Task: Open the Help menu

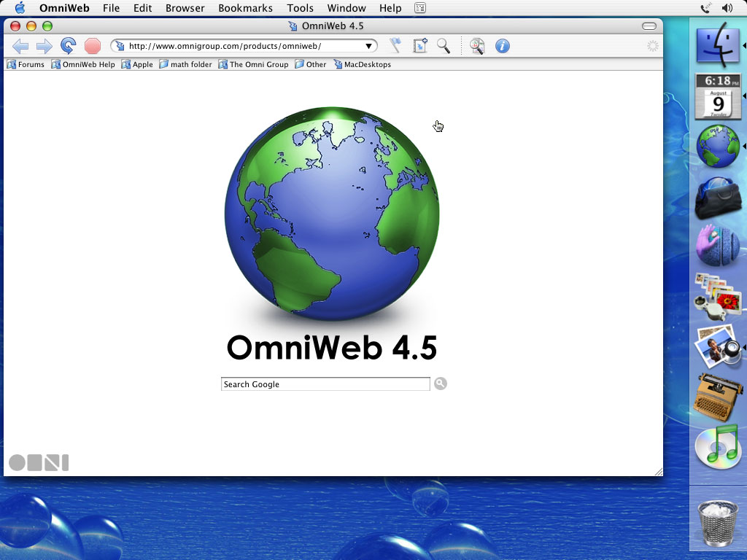Action: (x=390, y=8)
